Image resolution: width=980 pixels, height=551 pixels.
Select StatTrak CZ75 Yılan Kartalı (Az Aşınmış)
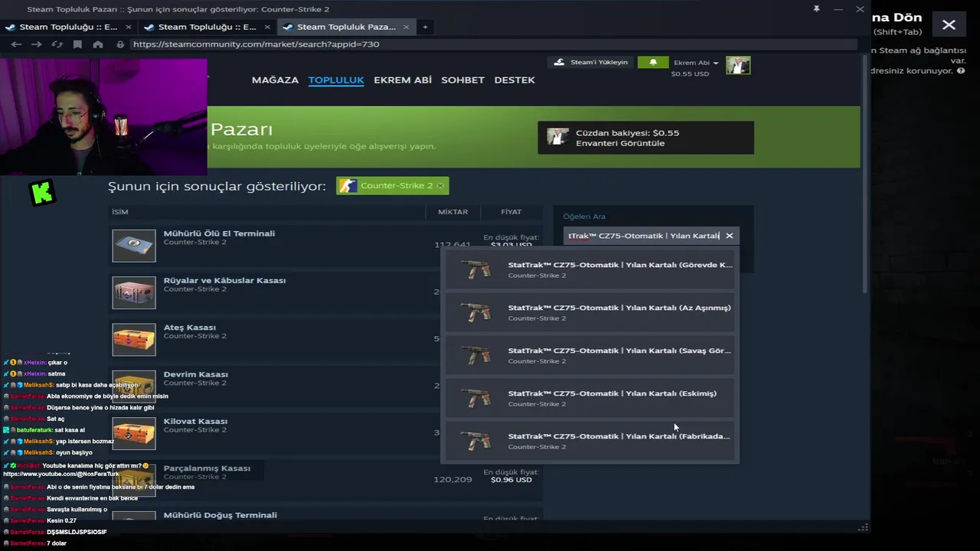point(590,312)
